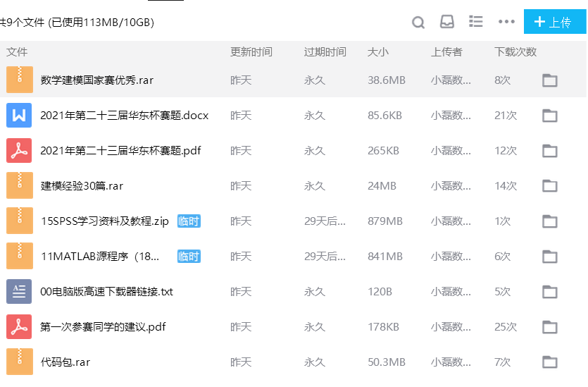Click 临时 tag on 11MATLAB源程序 file
Image resolution: width=588 pixels, height=387 pixels.
coord(189,257)
